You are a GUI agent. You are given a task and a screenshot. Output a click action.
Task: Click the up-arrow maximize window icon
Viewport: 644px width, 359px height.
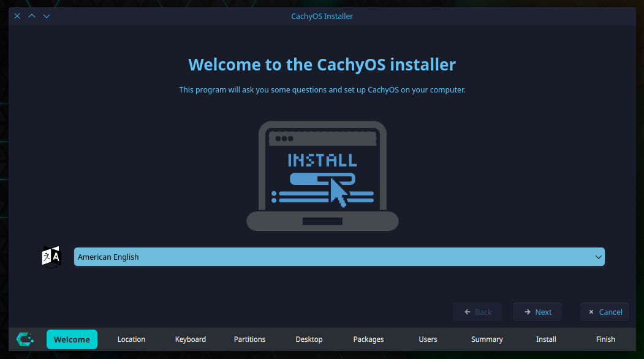tap(32, 16)
